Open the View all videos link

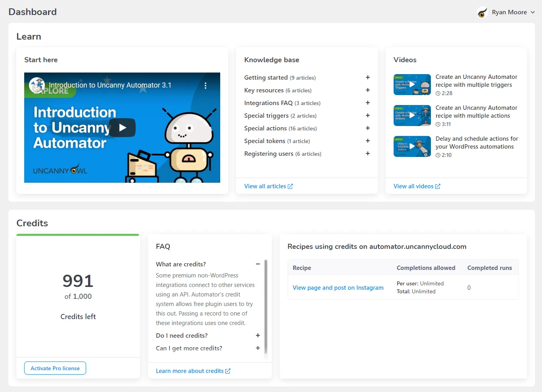tap(417, 186)
